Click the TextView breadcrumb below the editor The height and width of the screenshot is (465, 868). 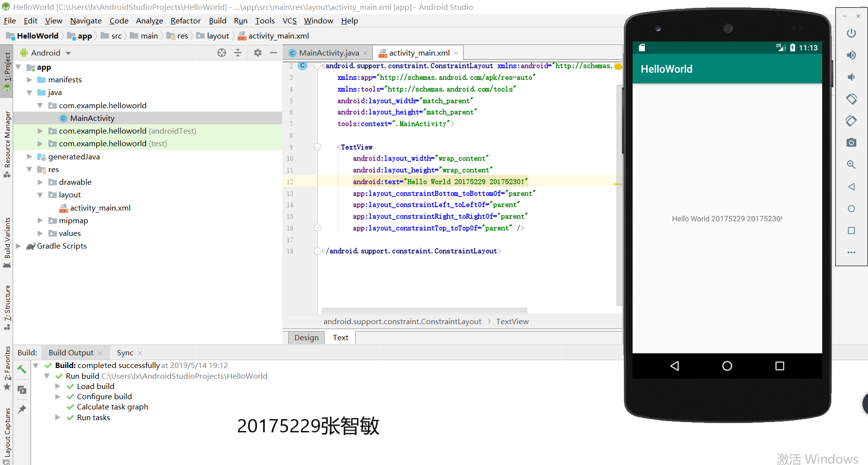click(512, 322)
